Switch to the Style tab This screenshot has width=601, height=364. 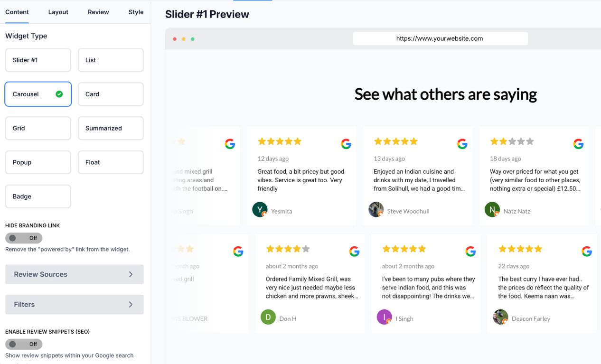pos(136,12)
